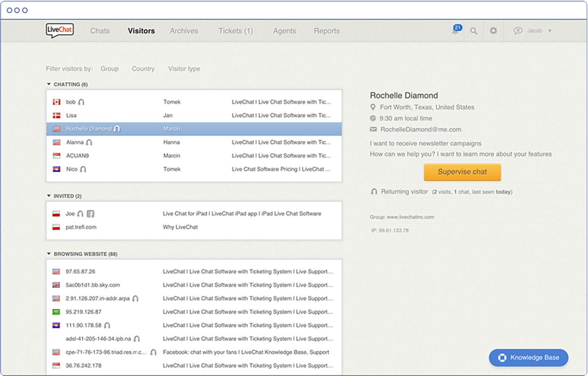Filter visitors by Country

point(143,69)
